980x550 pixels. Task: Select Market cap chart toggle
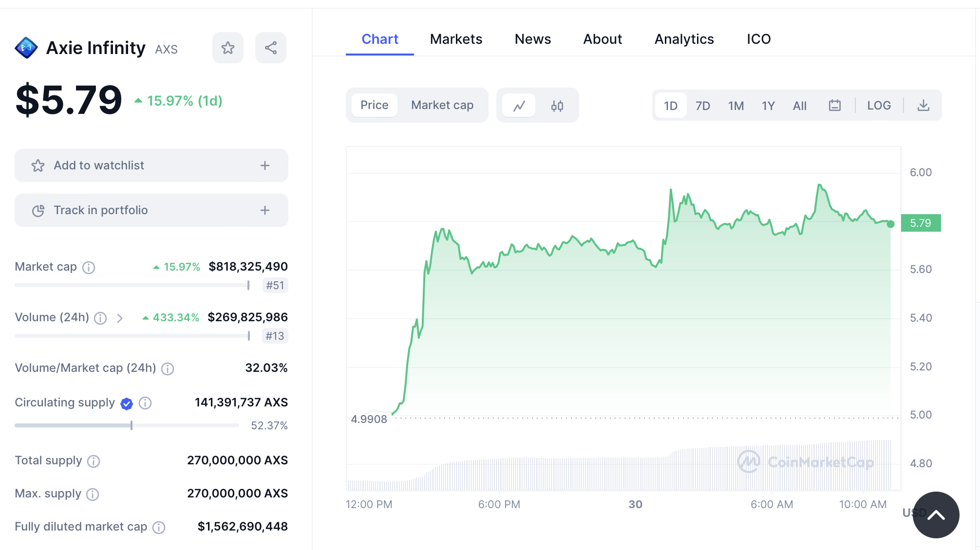442,105
